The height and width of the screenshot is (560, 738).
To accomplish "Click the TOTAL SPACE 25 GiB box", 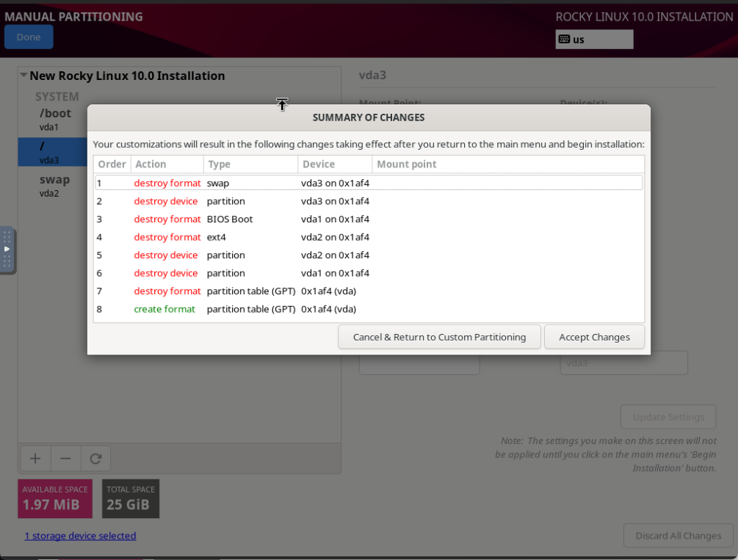I will click(x=131, y=499).
